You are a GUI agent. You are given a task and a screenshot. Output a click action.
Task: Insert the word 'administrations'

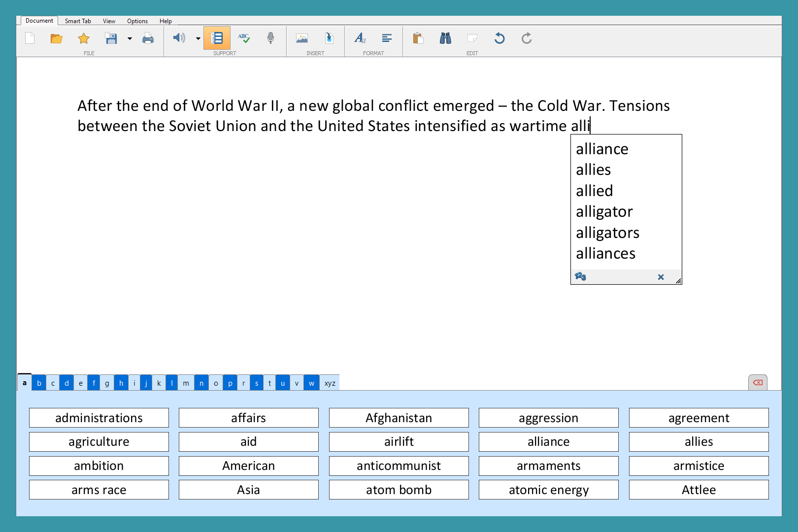click(99, 418)
